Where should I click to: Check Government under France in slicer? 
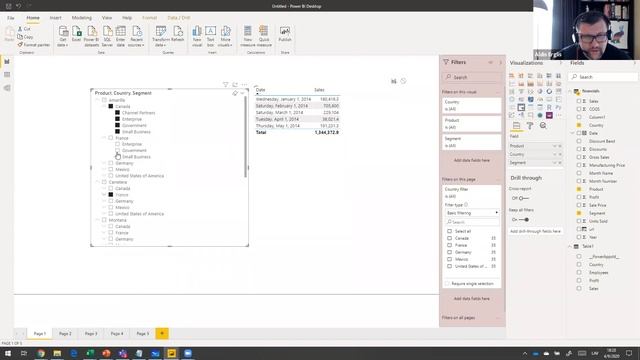118,150
